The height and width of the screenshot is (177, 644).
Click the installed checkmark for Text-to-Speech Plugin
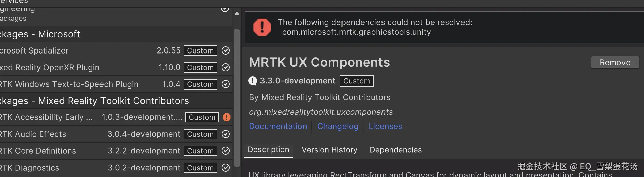tap(226, 84)
